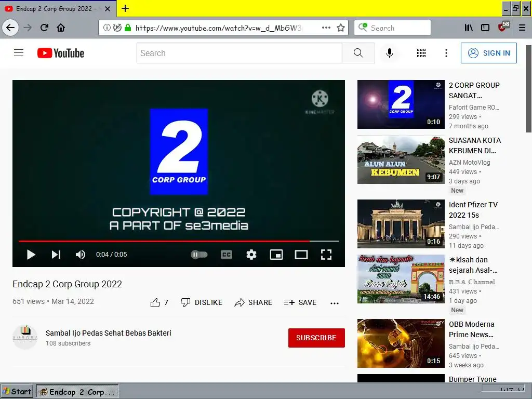Mute the video volume speaker icon
This screenshot has height=399, width=532.
point(81,255)
